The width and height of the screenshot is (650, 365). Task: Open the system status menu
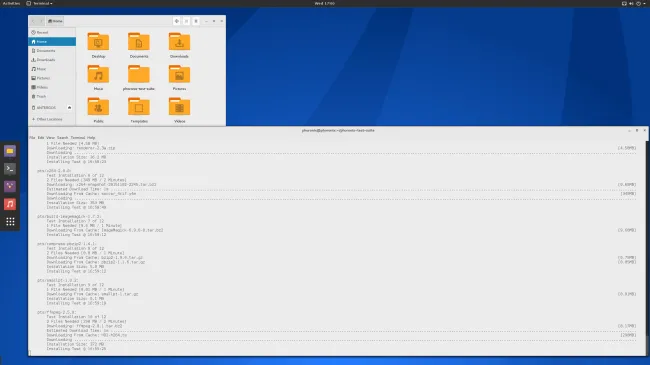634,3
